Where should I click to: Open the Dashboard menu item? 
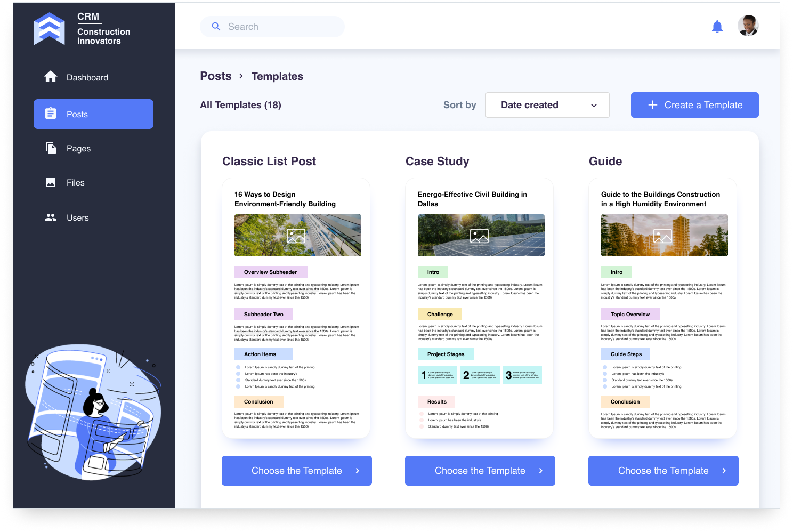pyautogui.click(x=87, y=78)
